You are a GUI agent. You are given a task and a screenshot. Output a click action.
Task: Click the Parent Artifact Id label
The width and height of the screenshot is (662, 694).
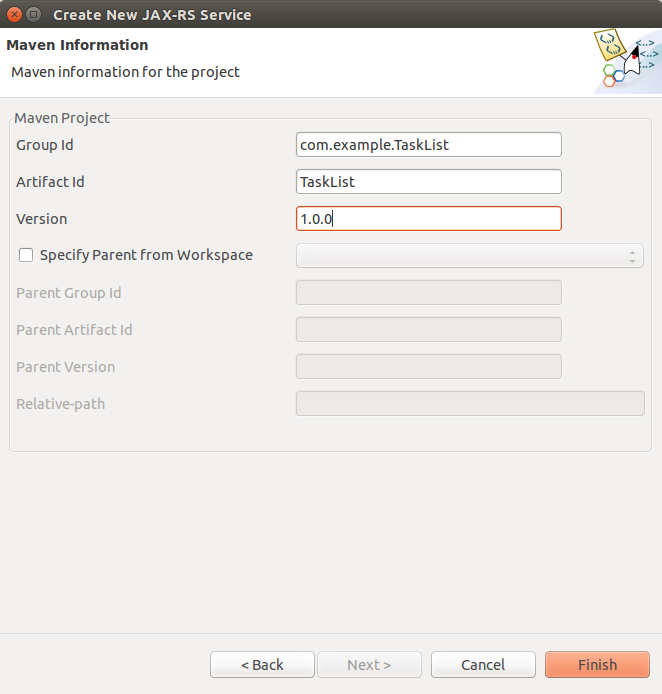(x=74, y=330)
